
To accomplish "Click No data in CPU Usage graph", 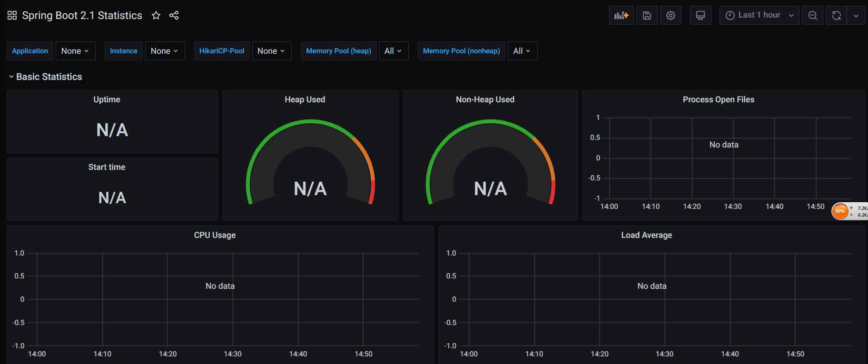I will 220,286.
